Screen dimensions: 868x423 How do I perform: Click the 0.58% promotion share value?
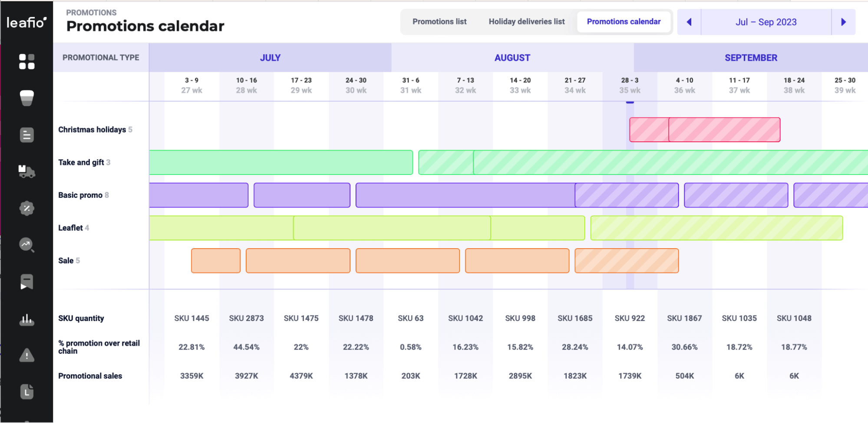(411, 347)
